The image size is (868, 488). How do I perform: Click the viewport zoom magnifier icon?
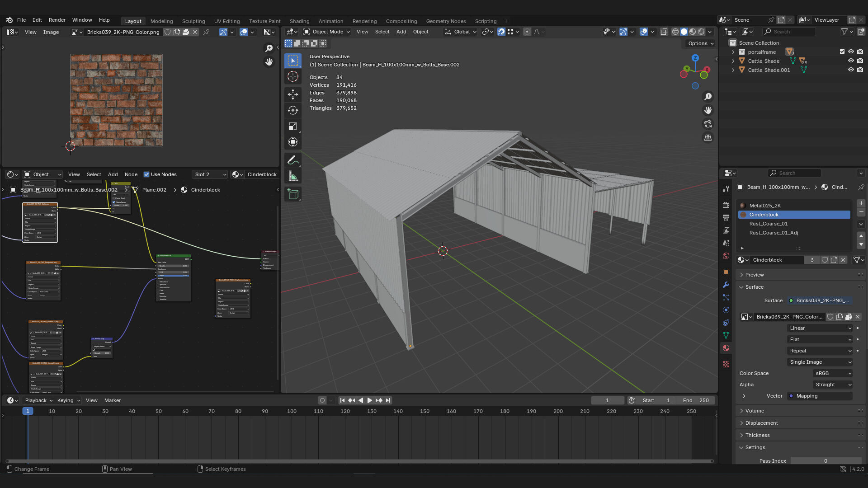pos(708,97)
